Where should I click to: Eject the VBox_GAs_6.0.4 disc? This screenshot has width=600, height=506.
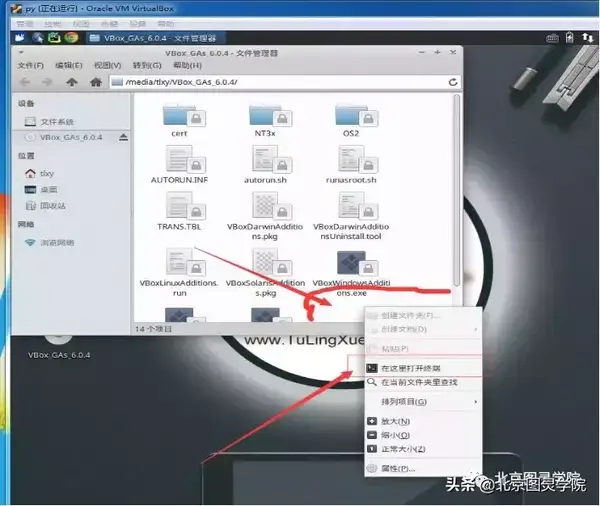(123, 137)
